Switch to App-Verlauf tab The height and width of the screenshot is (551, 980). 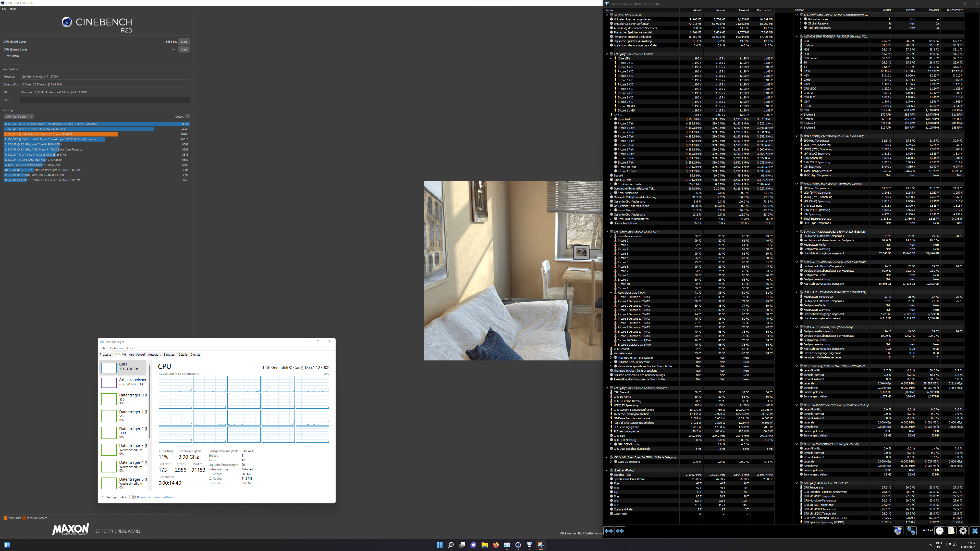click(137, 354)
